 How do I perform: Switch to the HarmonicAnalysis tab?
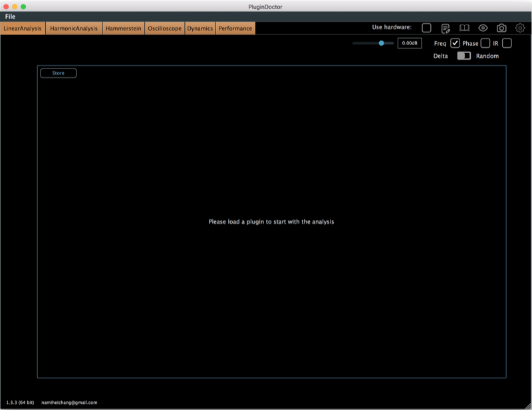(74, 29)
